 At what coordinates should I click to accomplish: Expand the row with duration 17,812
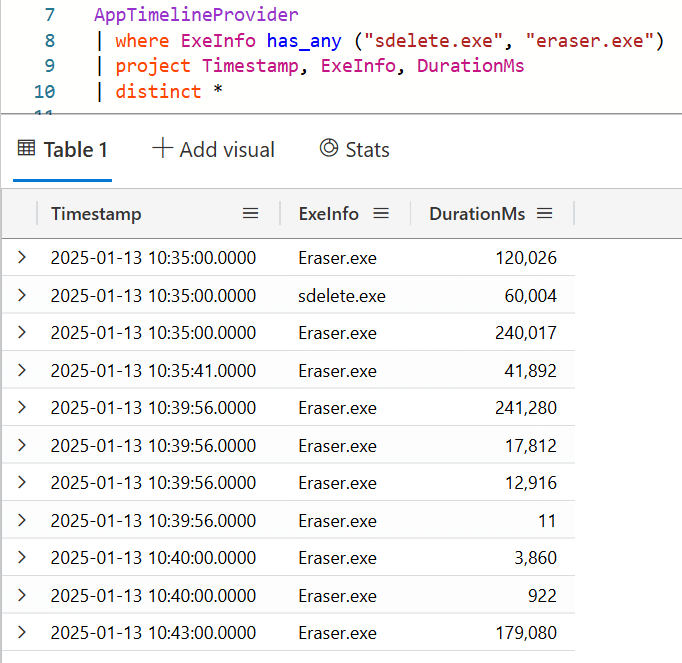pyautogui.click(x=22, y=446)
